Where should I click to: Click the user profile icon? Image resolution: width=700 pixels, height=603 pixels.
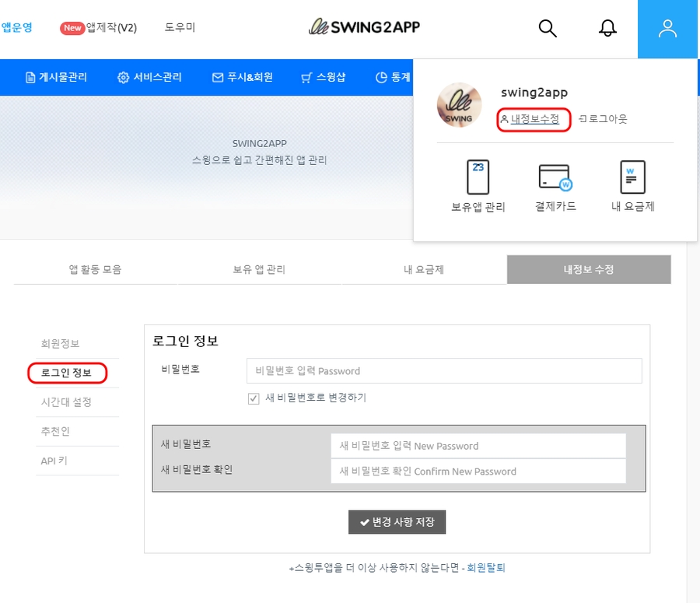[x=667, y=29]
